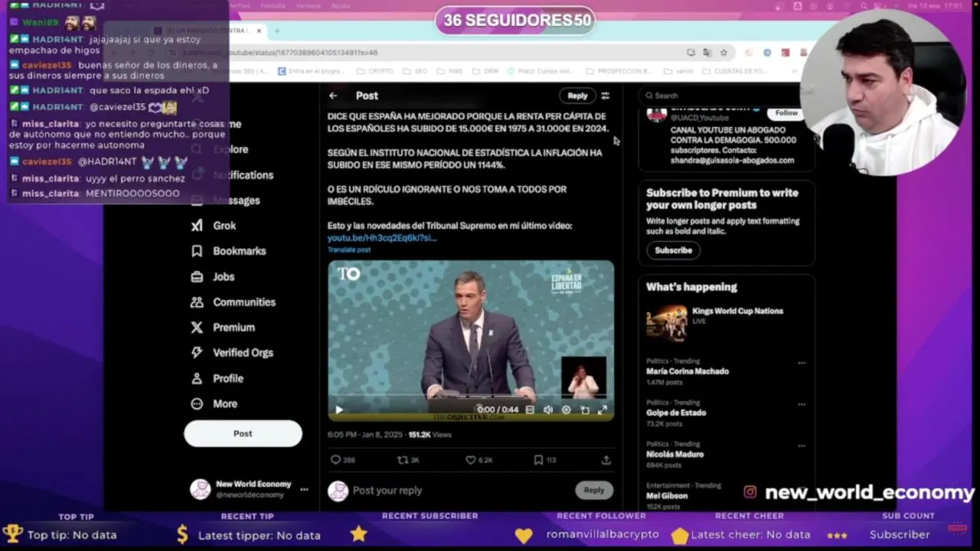Open Premium in the X sidebar
Image resolution: width=980 pixels, height=551 pixels.
tap(223, 328)
